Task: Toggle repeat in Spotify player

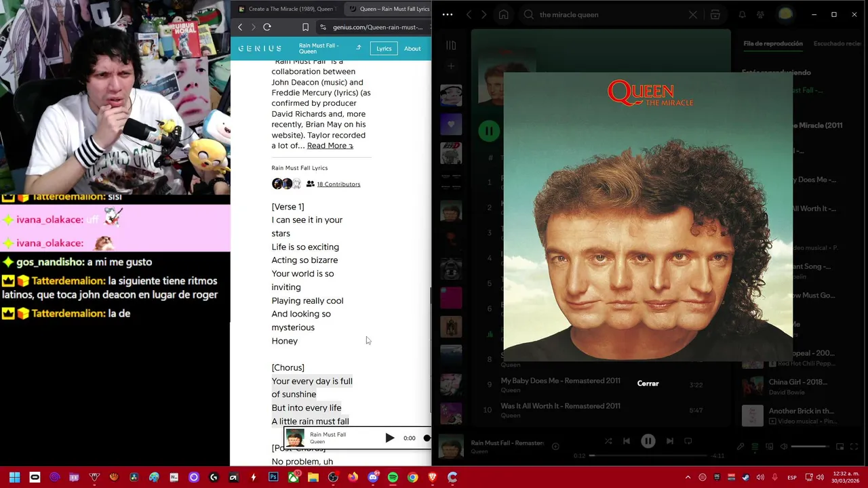Action: [688, 441]
